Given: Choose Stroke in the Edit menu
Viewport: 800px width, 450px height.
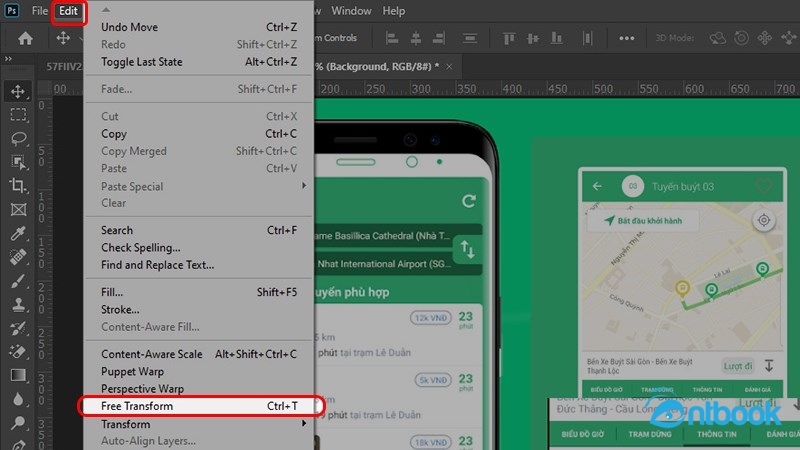Looking at the screenshot, I should pyautogui.click(x=199, y=310).
